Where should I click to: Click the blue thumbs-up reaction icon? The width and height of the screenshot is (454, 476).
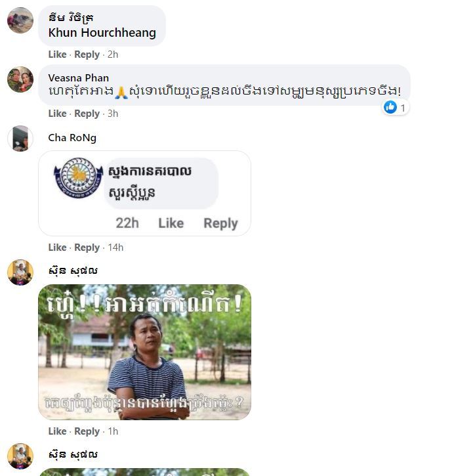[x=390, y=107]
